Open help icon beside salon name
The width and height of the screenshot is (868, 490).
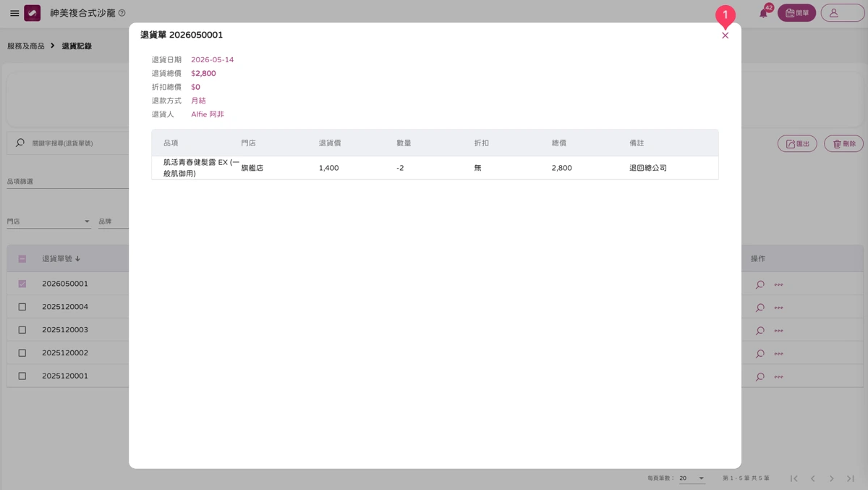[x=122, y=13]
